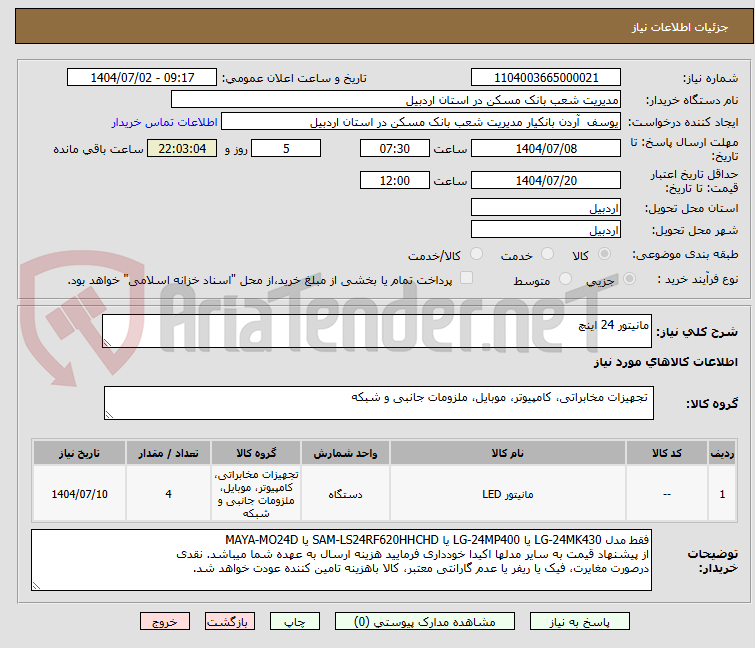Screen dimensions: 755x648
Task: Click the delivery city field 'اردبیل'
Action: point(546,230)
